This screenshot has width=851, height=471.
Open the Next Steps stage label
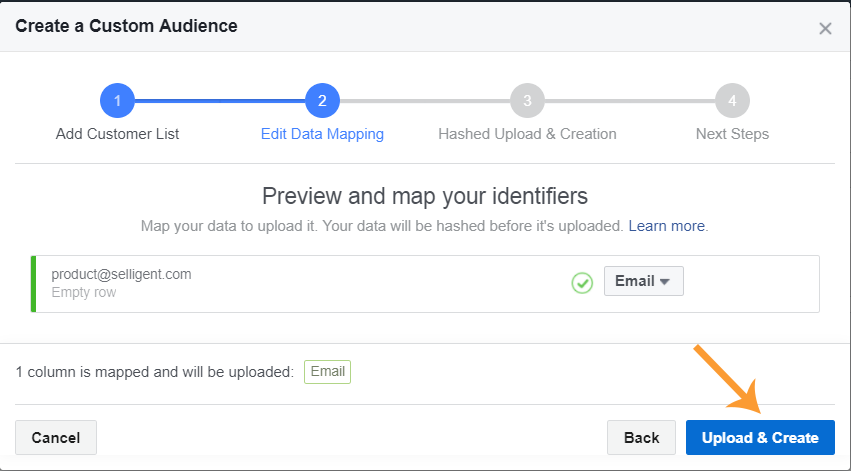click(732, 134)
